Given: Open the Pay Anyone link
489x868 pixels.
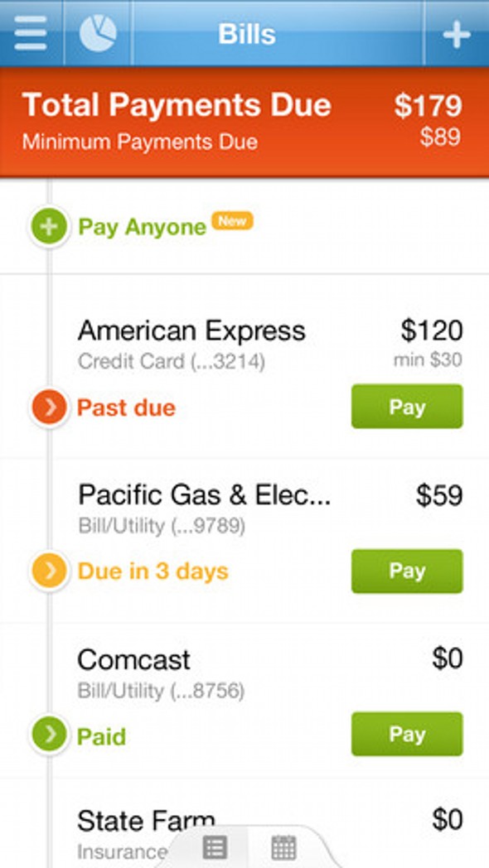Looking at the screenshot, I should coord(143,228).
